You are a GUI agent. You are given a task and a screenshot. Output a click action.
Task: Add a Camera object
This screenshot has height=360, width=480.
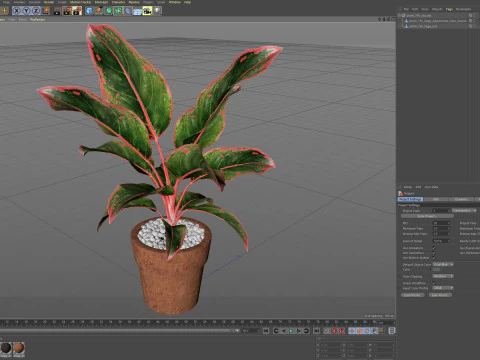click(147, 11)
